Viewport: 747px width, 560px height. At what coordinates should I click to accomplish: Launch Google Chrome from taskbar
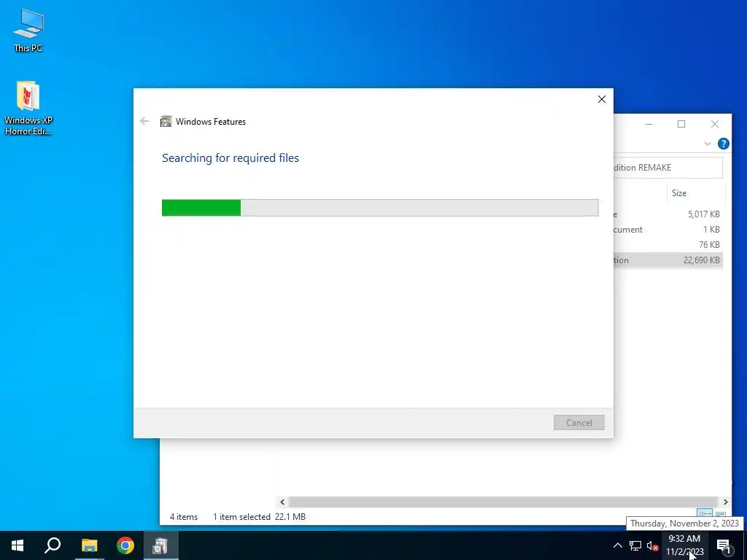[125, 545]
